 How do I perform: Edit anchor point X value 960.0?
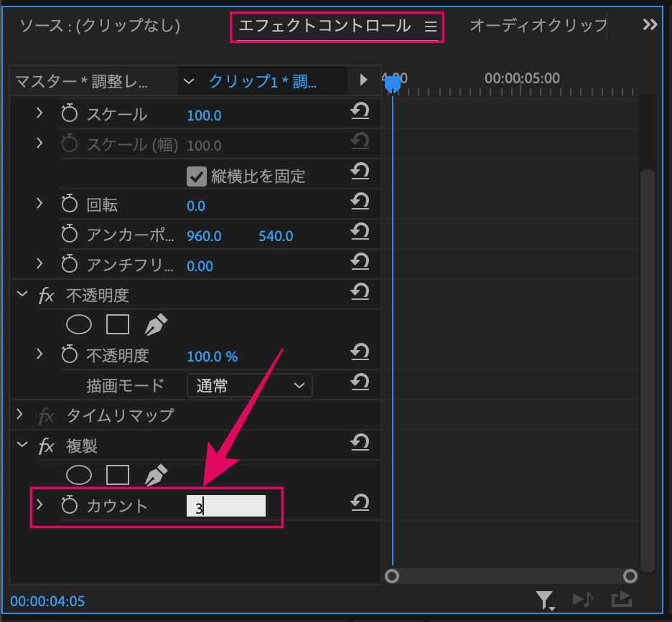pyautogui.click(x=204, y=236)
